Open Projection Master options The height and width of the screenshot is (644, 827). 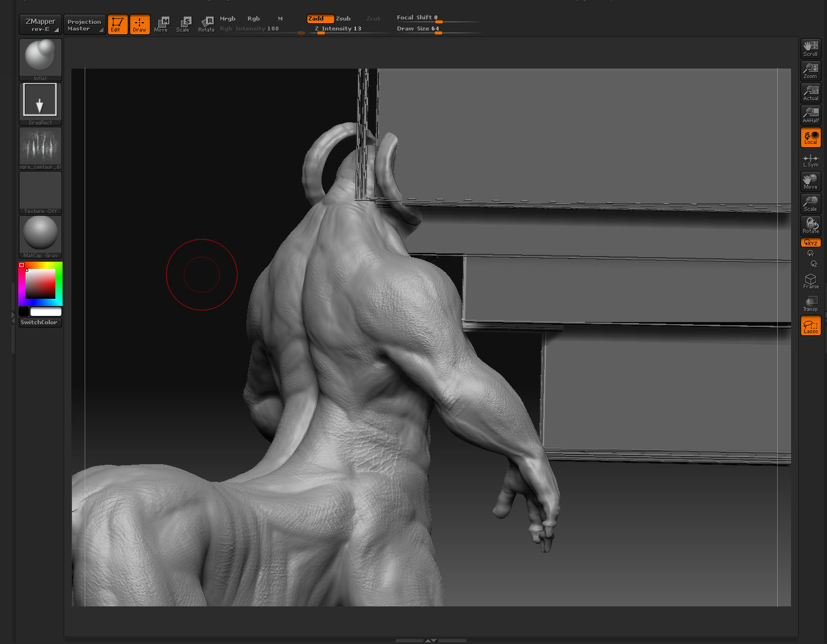[84, 24]
